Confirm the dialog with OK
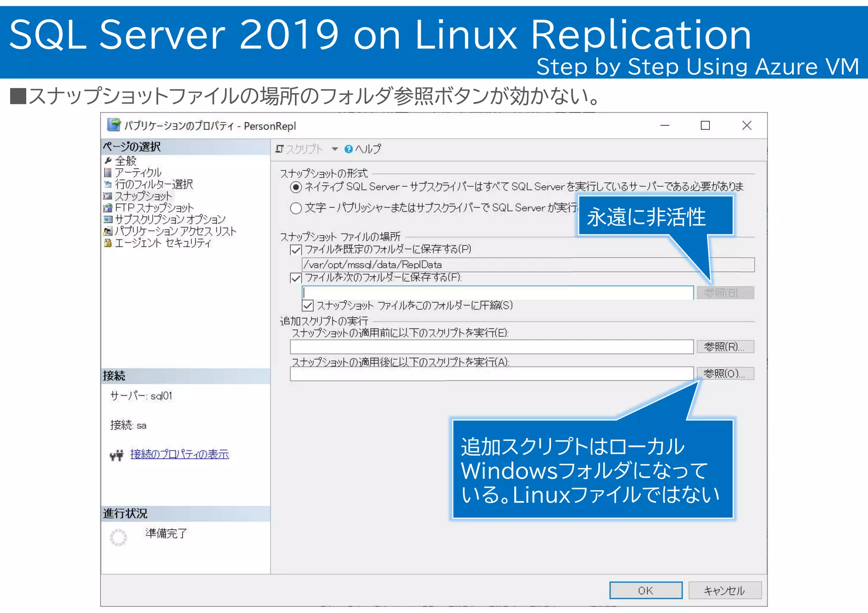The image size is (868, 613). click(x=646, y=590)
